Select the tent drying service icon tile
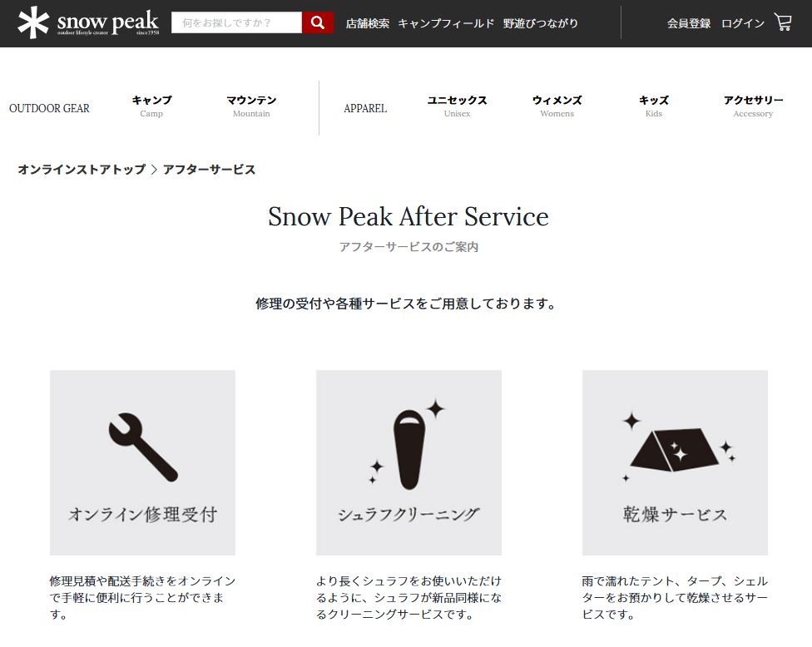 point(675,462)
